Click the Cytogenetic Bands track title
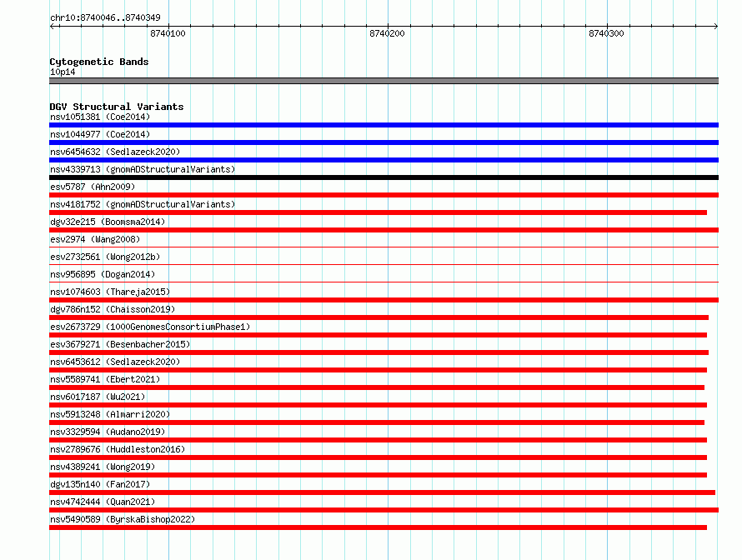742x560 pixels. (99, 62)
